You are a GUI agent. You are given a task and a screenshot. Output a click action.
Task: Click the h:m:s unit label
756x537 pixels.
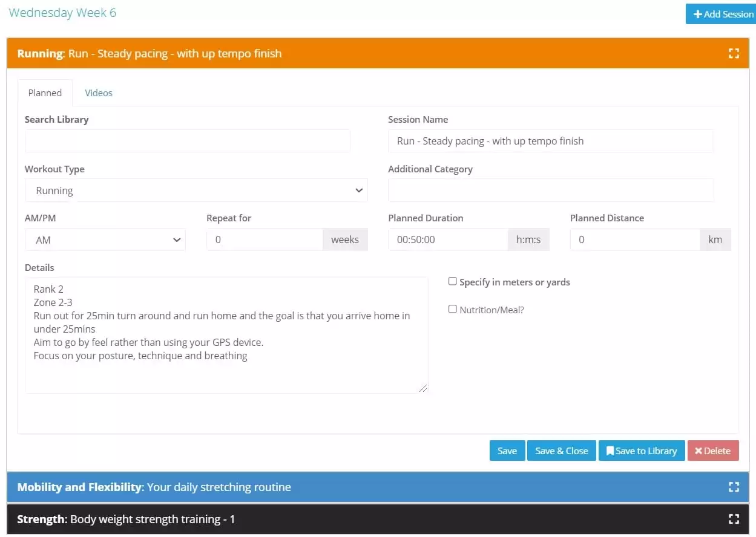[528, 239]
